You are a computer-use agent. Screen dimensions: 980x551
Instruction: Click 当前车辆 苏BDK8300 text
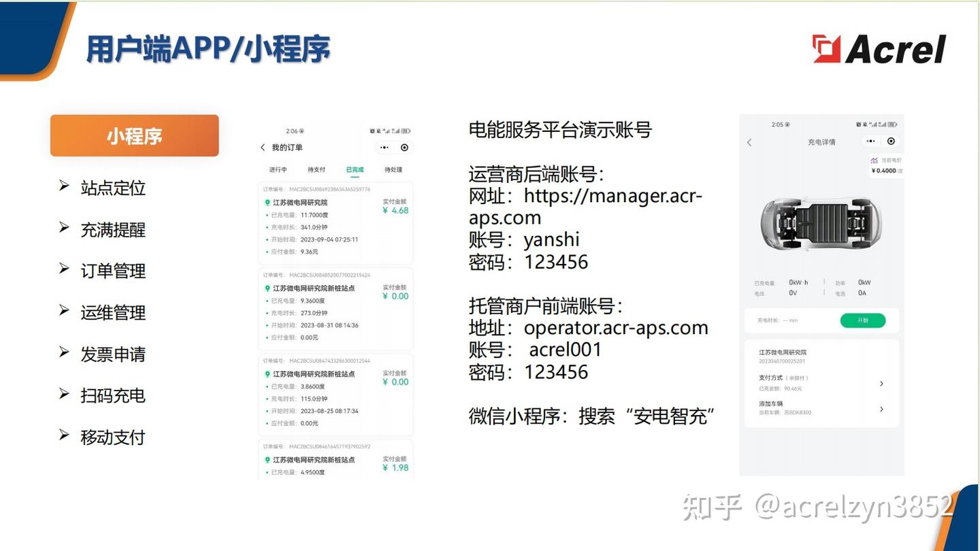[x=785, y=412]
